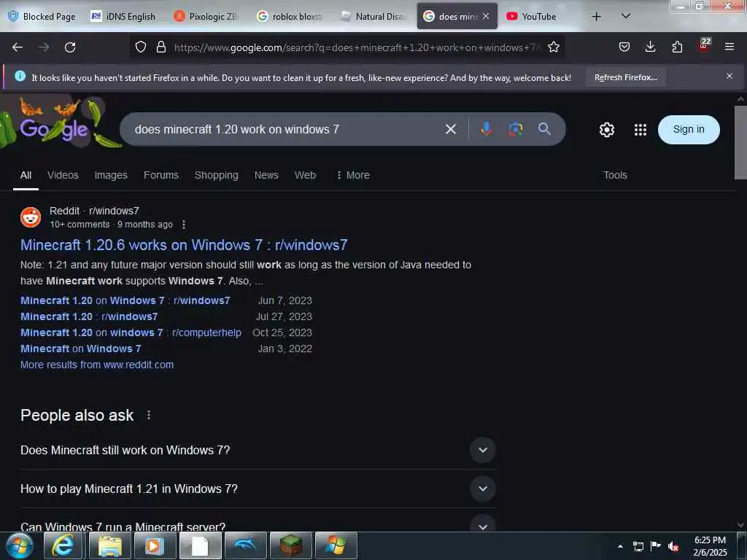Click the Sign in button
This screenshot has width=747, height=560.
pyautogui.click(x=689, y=130)
